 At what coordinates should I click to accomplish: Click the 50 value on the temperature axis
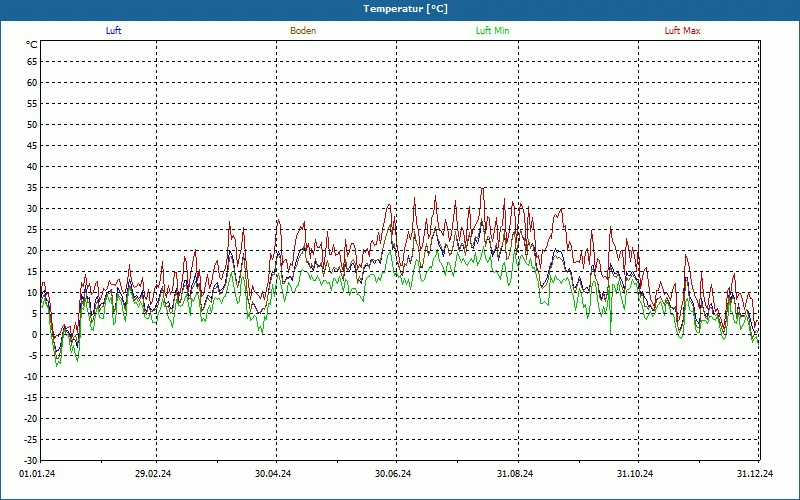pos(32,124)
